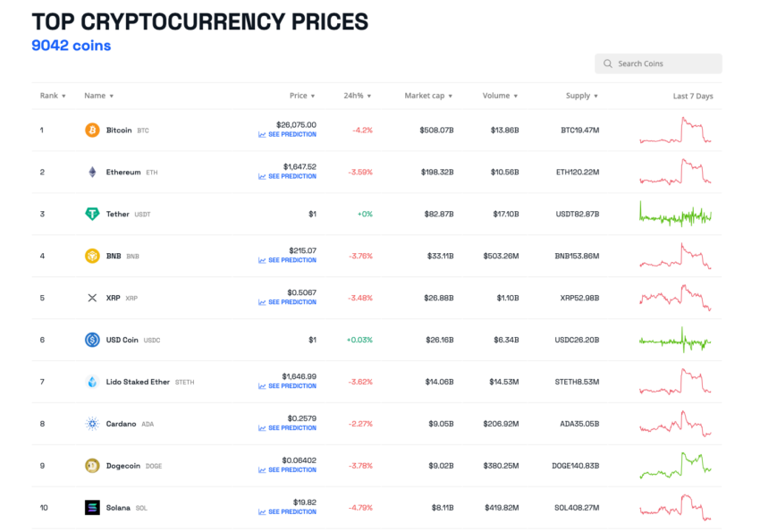The height and width of the screenshot is (532, 760).
Task: Click the Cardano logo icon
Action: [x=92, y=424]
